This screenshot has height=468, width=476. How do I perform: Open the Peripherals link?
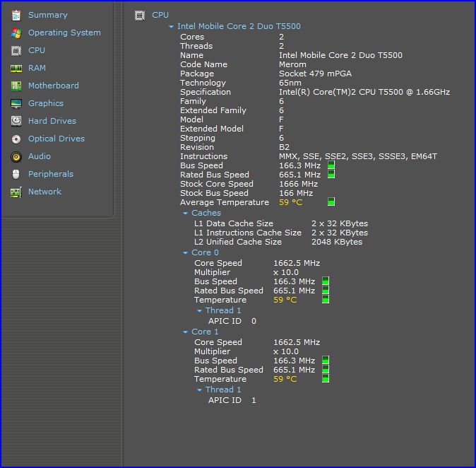point(51,174)
